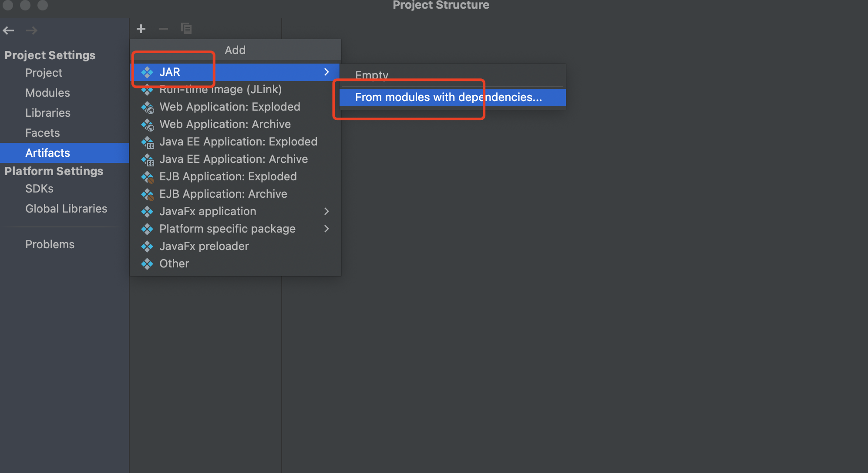Click the red close window button
This screenshot has height=473, width=868.
click(8, 5)
